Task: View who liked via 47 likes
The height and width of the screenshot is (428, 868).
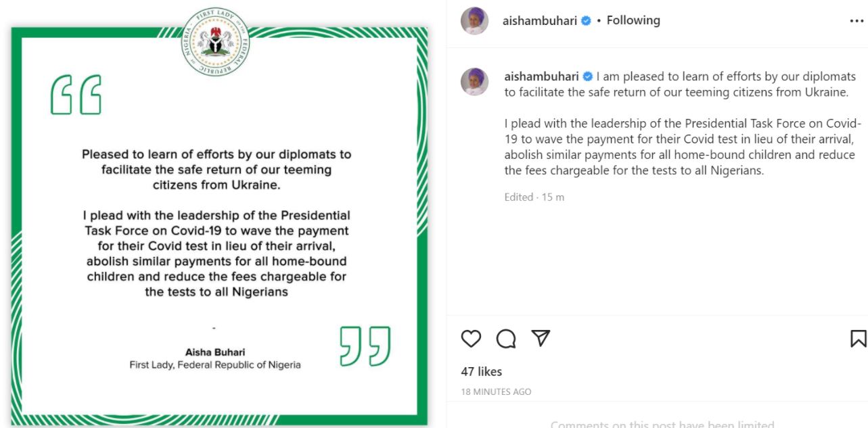Action: pyautogui.click(x=481, y=371)
